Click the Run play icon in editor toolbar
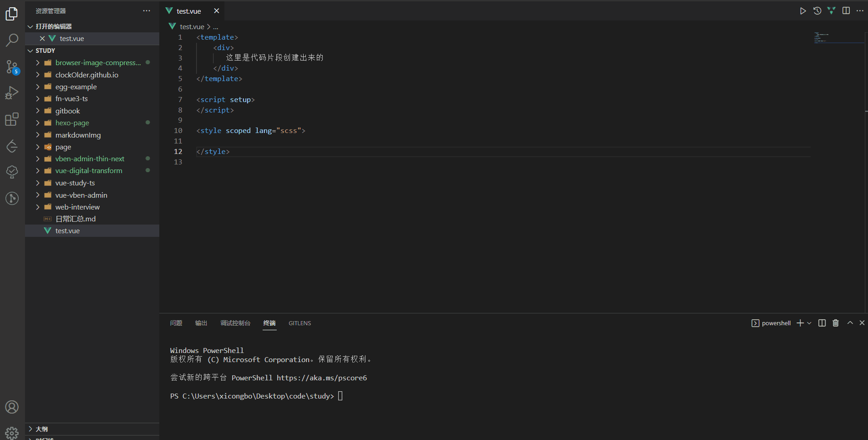This screenshot has width=868, height=440. tap(803, 11)
